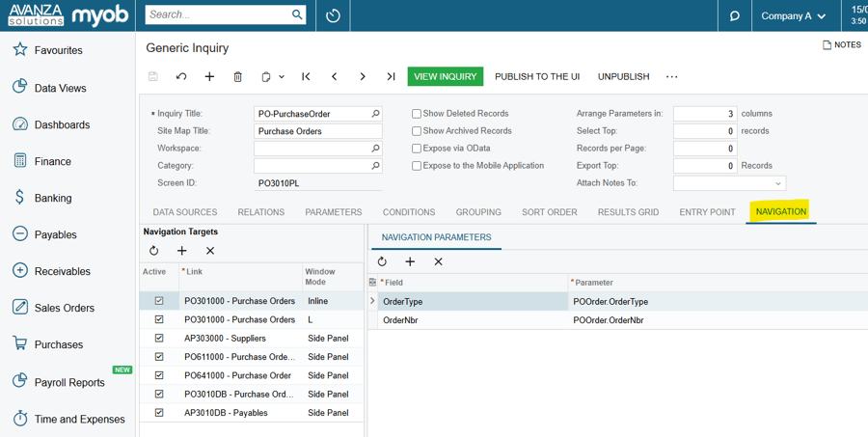Open Sales Orders in sidebar
This screenshot has height=437, width=868.
[x=65, y=308]
